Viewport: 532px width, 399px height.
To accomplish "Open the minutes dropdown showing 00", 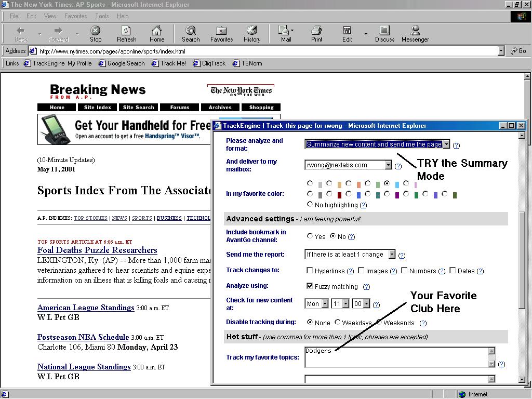I will point(366,303).
